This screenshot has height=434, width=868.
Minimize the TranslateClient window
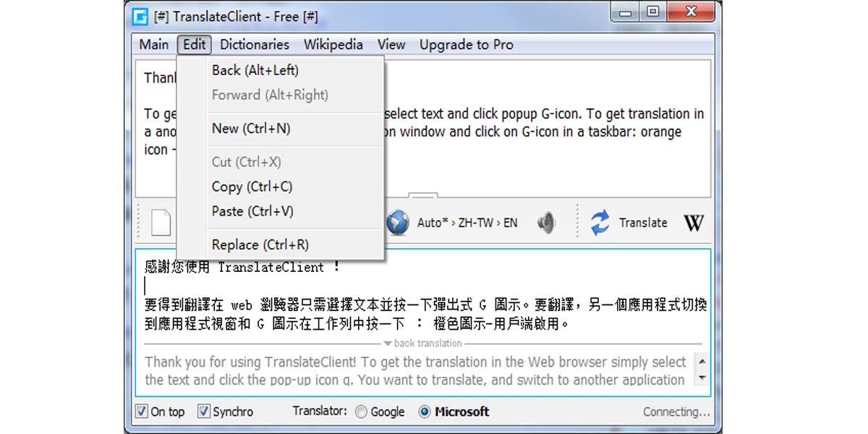[x=626, y=12]
